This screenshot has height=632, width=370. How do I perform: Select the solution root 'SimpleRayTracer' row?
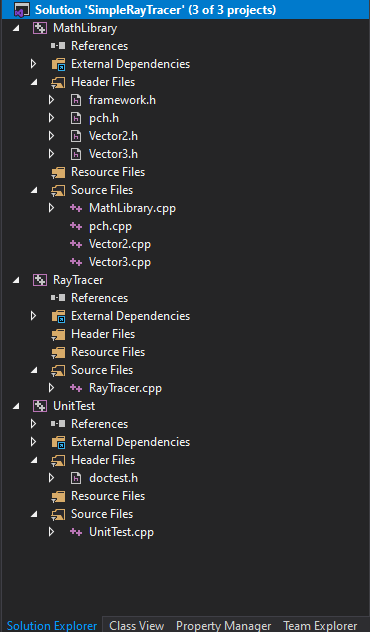pos(185,10)
